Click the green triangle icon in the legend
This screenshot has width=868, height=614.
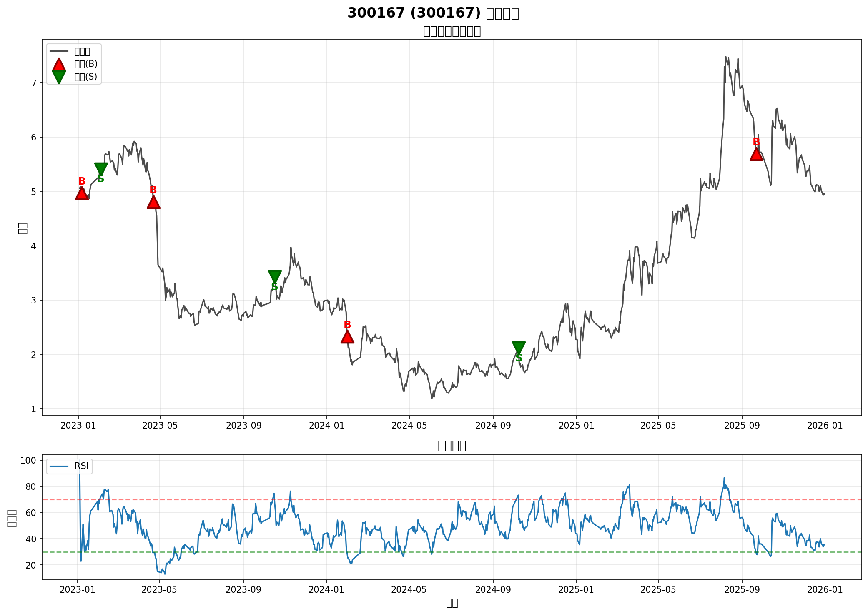pyautogui.click(x=59, y=77)
